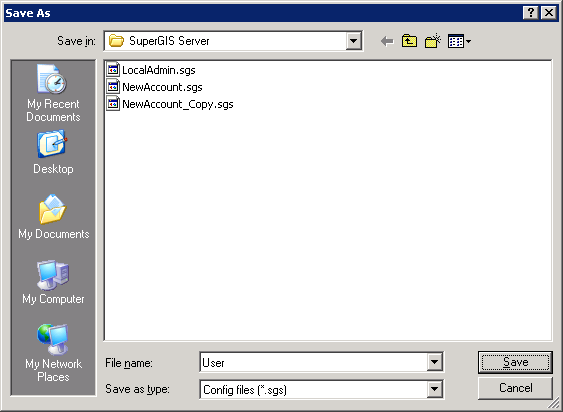Open the View Menu icon
Image resolution: width=563 pixels, height=412 pixels.
pos(459,41)
